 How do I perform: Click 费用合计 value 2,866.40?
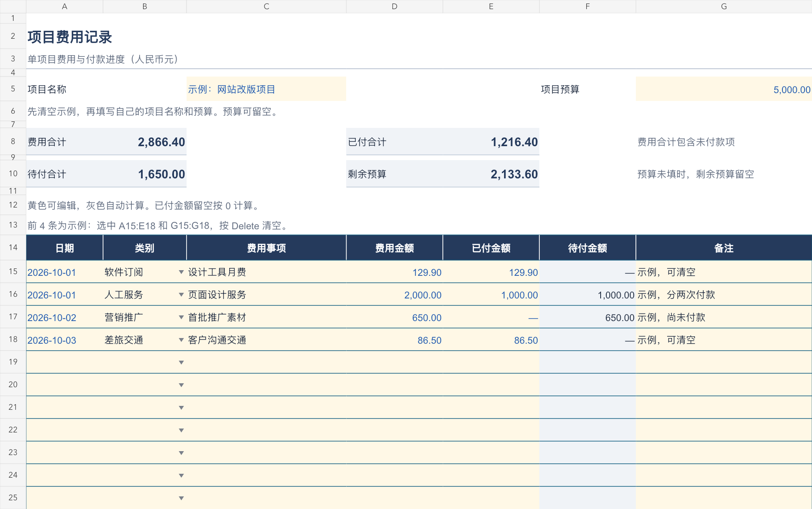pyautogui.click(x=161, y=142)
